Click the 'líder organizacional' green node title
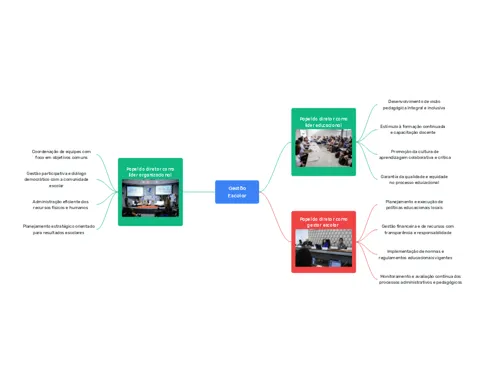480x384 pixels. pos(150,172)
